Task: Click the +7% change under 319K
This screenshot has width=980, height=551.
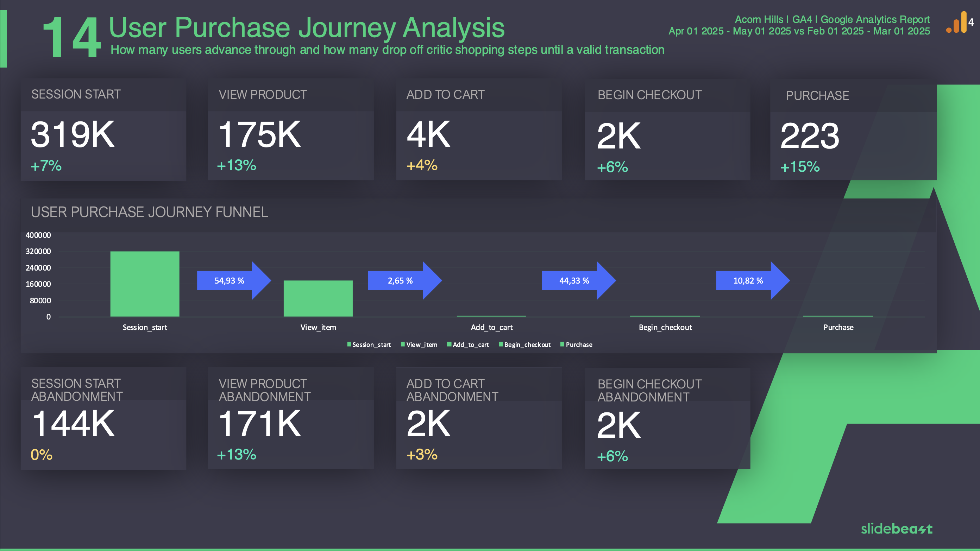Action: click(46, 166)
